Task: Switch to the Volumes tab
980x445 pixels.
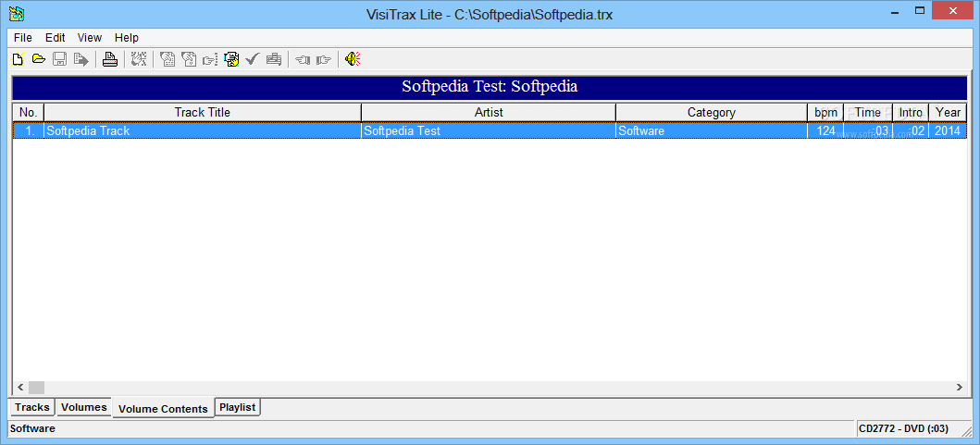Action: coord(84,407)
